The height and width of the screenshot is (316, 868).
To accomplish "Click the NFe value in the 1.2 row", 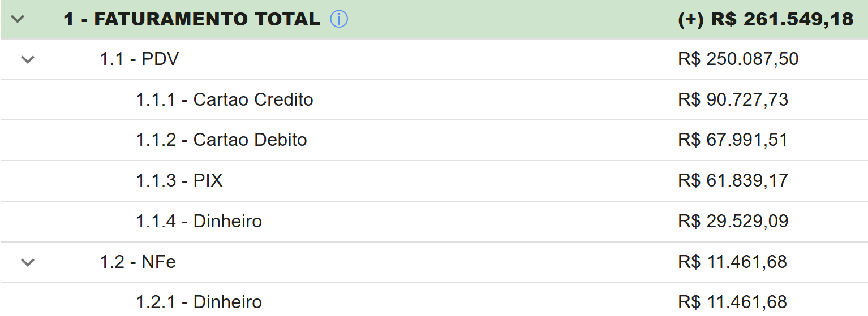I will click(732, 262).
